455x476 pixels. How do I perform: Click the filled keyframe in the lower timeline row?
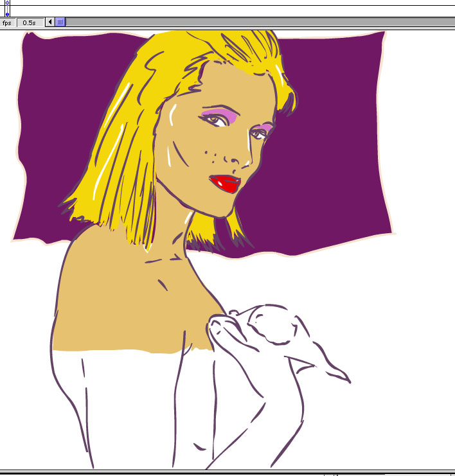(x=7, y=14)
